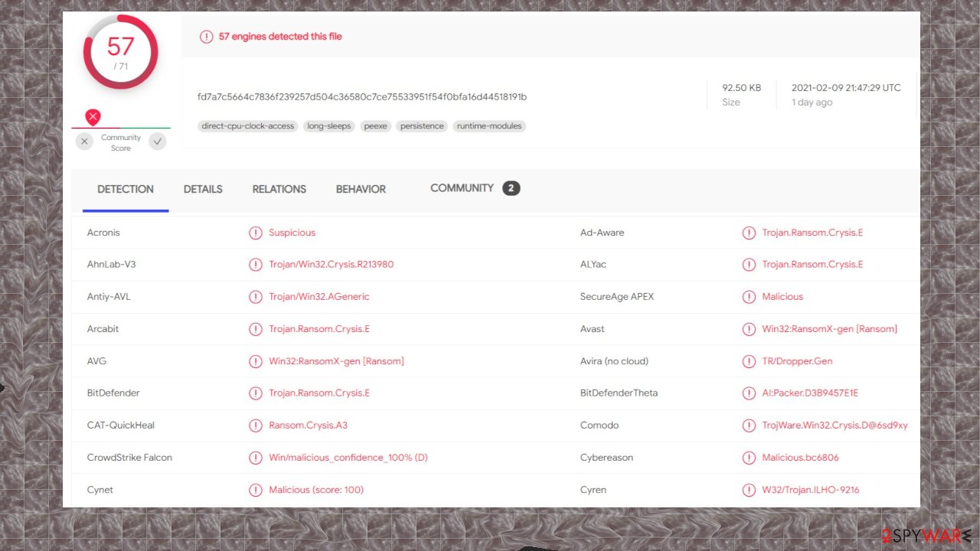
Task: Click the community score upvote check button
Action: [158, 142]
